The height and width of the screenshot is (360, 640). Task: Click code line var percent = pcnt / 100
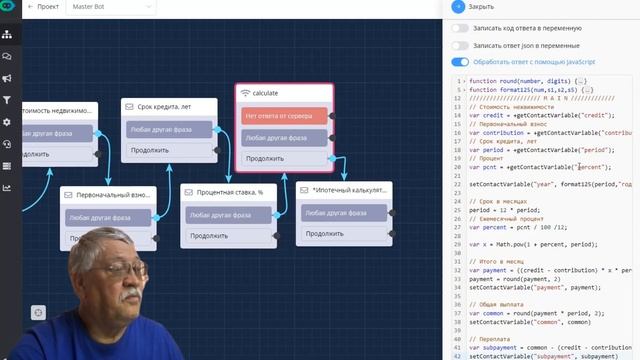click(518, 227)
